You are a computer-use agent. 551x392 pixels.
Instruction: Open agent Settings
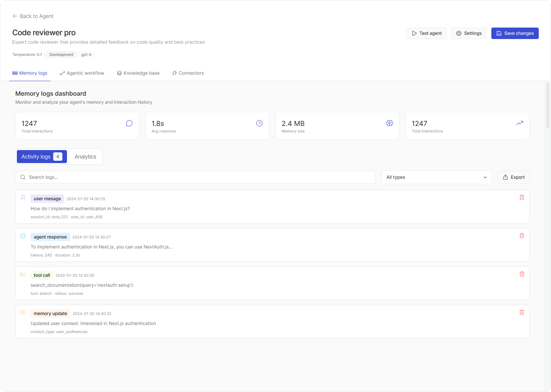(469, 33)
